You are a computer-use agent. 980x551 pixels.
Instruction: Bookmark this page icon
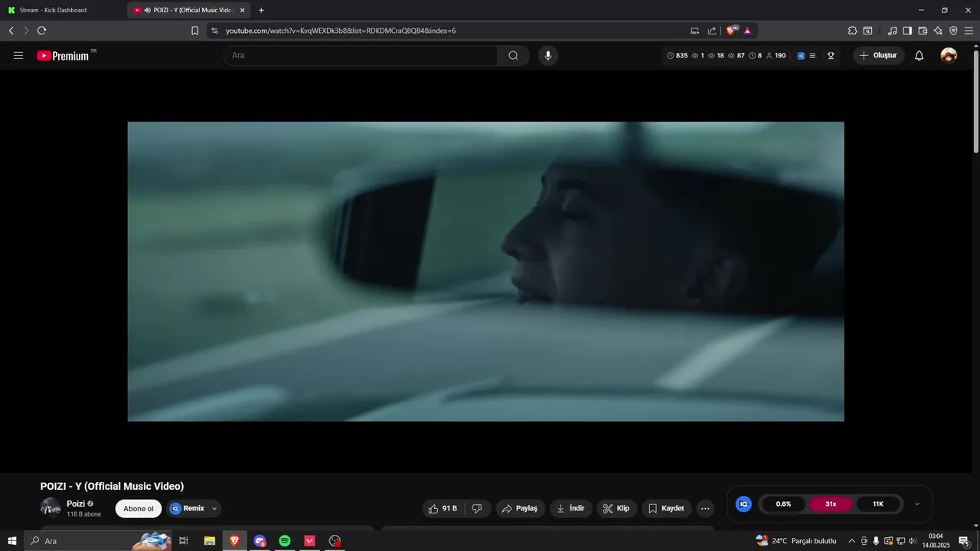tap(194, 31)
